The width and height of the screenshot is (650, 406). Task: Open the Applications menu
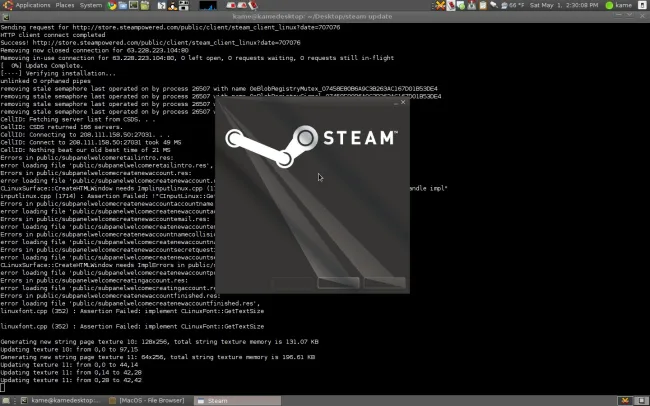click(x=32, y=5)
